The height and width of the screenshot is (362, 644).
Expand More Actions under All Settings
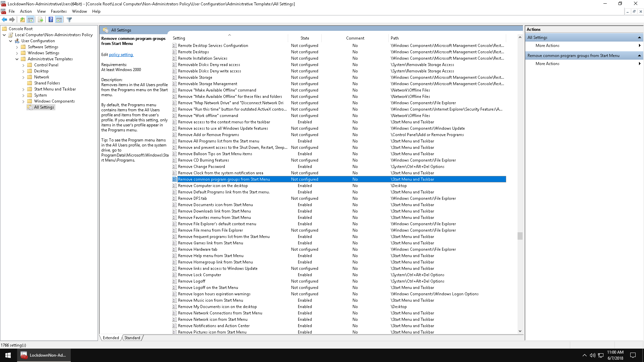547,46
